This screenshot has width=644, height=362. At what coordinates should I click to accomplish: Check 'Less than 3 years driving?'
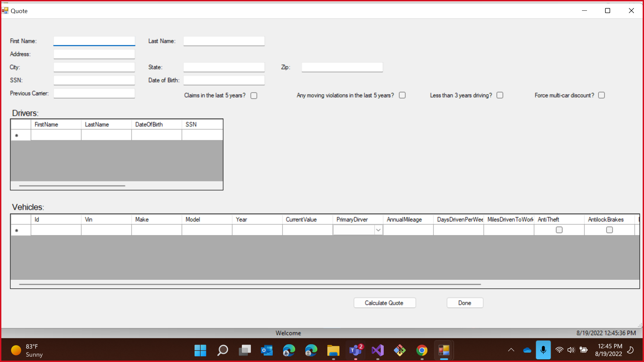click(500, 95)
